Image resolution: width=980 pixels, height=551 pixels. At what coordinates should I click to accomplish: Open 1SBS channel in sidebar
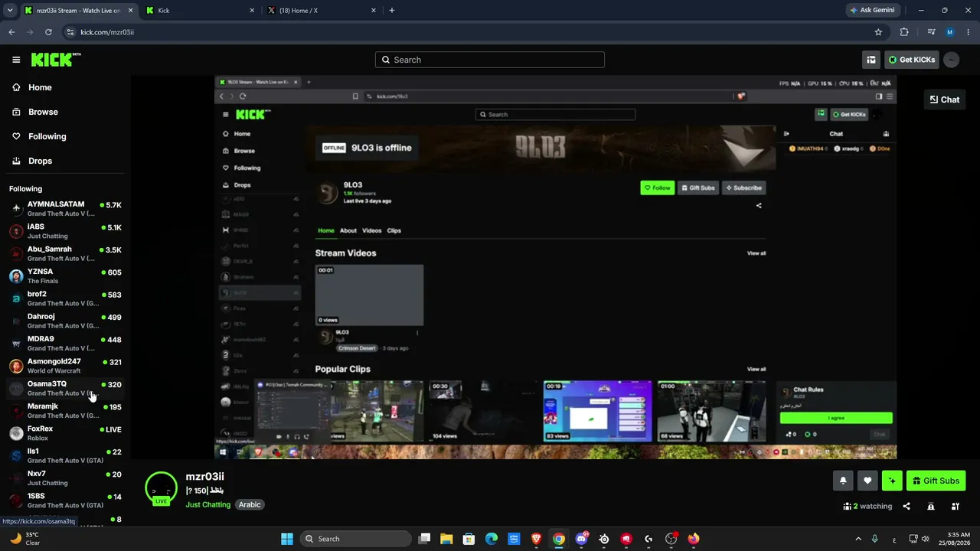click(65, 500)
